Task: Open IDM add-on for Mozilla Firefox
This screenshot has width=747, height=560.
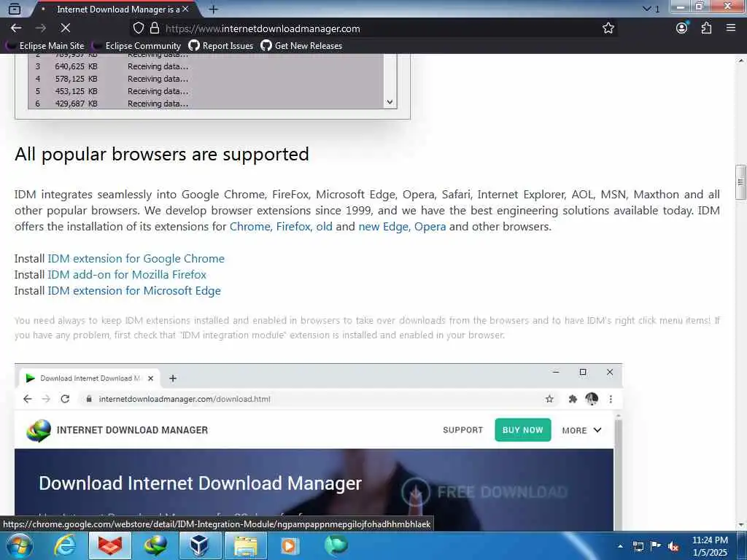Action: pyautogui.click(x=127, y=275)
